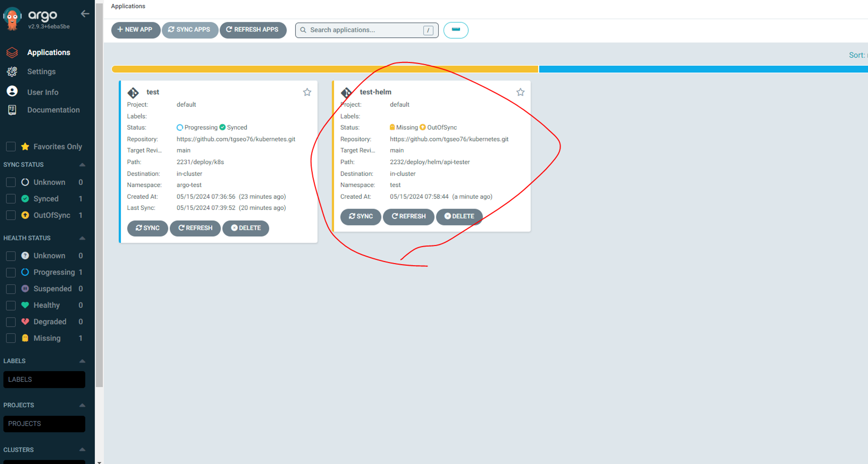Check the Missing health filter
The height and width of the screenshot is (464, 868).
11,338
